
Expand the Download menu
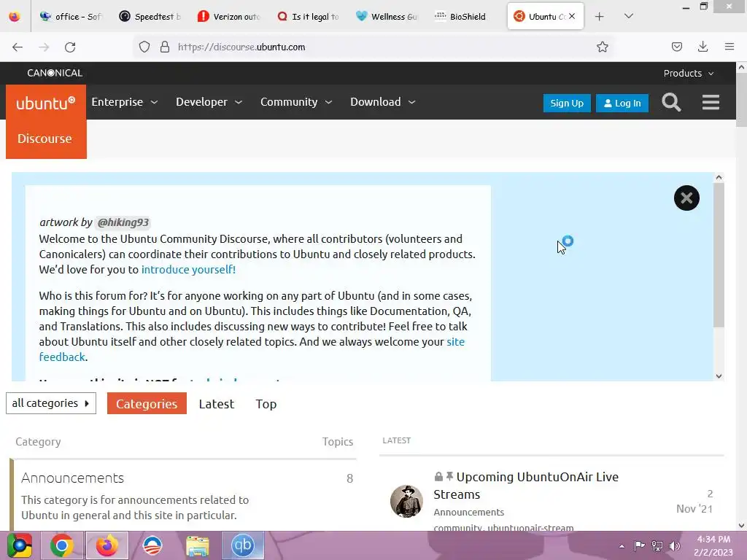383,102
